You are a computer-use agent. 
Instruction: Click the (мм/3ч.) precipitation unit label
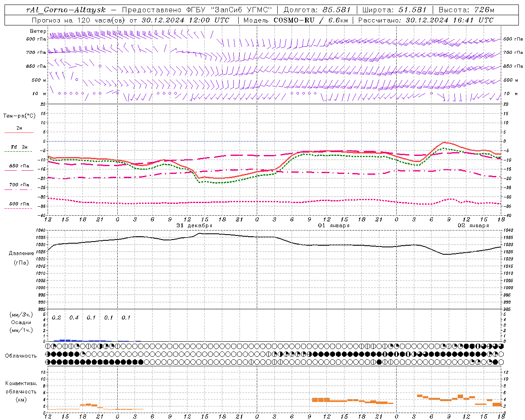(x=21, y=315)
